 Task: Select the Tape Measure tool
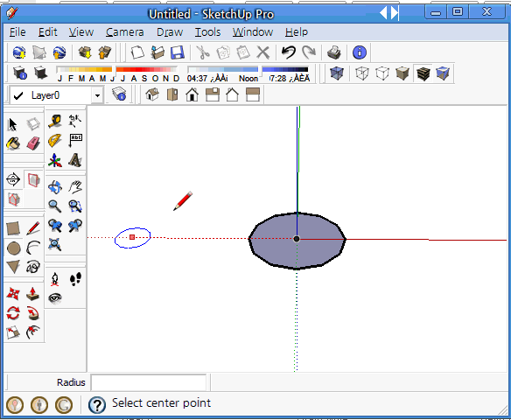coord(55,121)
